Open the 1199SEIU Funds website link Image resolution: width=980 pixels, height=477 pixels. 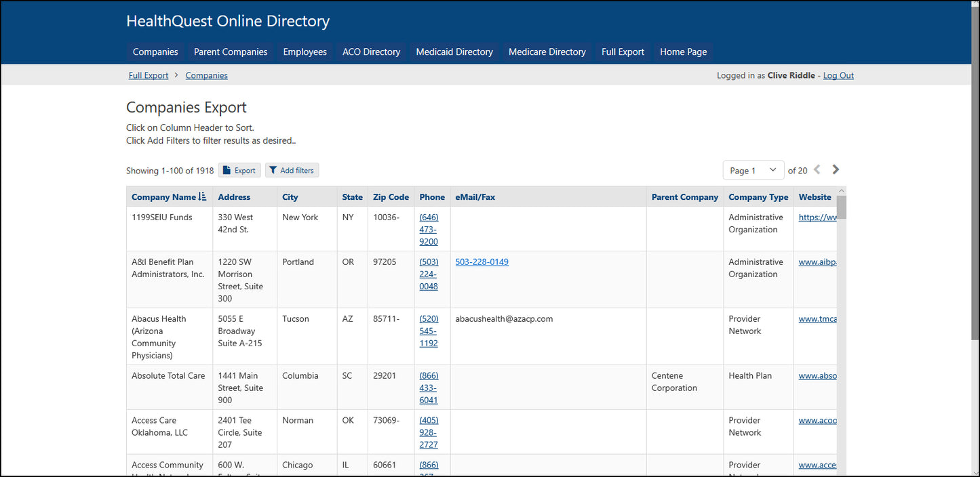(x=817, y=217)
